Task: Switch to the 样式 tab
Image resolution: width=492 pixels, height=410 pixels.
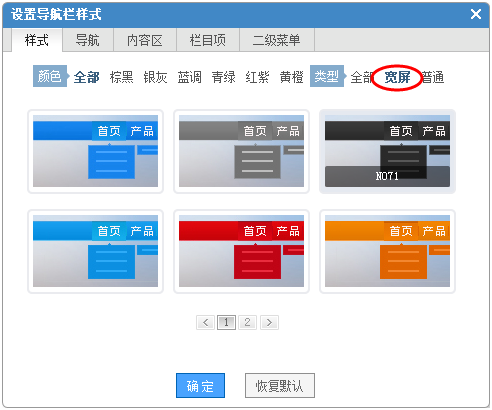Action: point(37,40)
